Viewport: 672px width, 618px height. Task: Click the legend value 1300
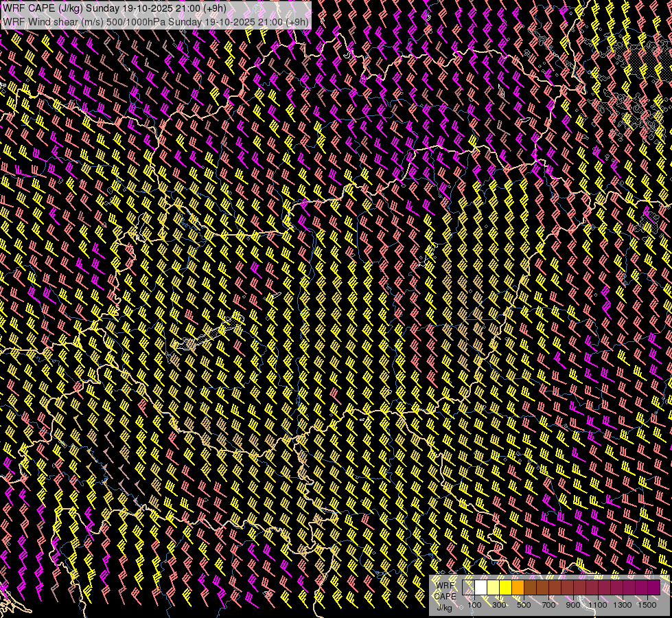623,605
